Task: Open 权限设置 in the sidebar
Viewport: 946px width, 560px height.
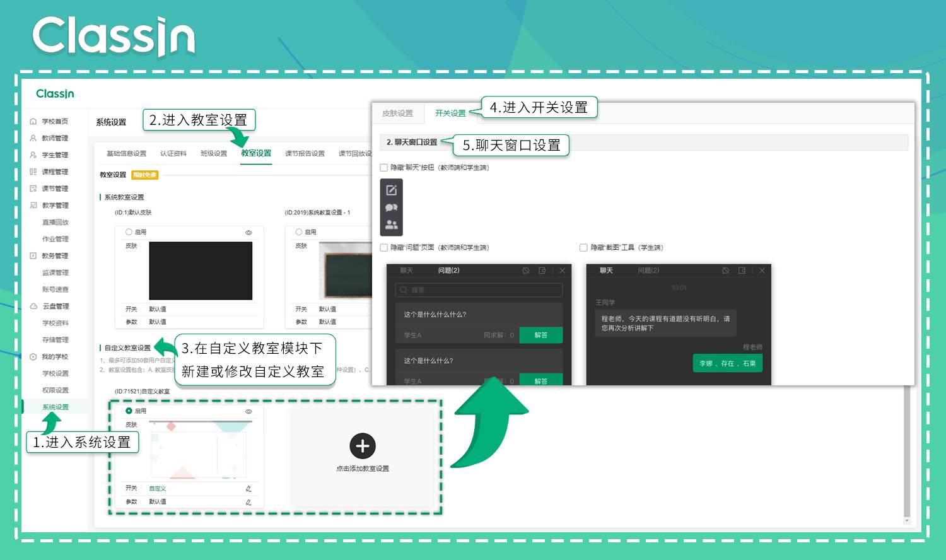Action: 55,390
